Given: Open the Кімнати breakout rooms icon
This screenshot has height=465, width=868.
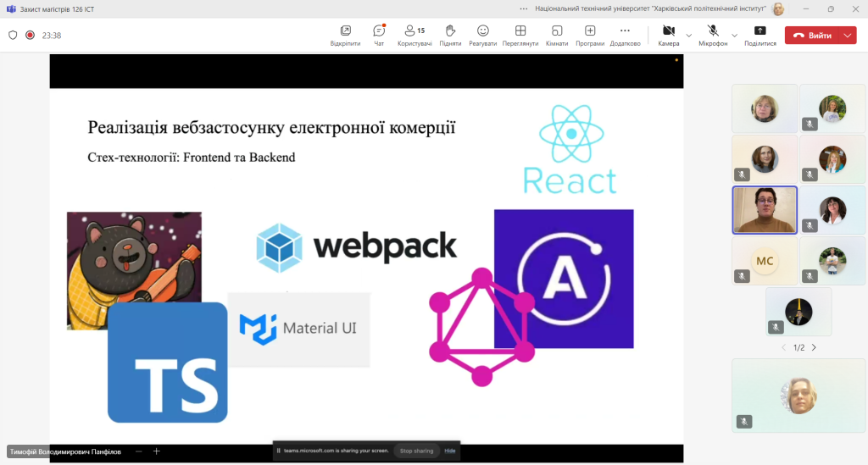Looking at the screenshot, I should pos(557,35).
